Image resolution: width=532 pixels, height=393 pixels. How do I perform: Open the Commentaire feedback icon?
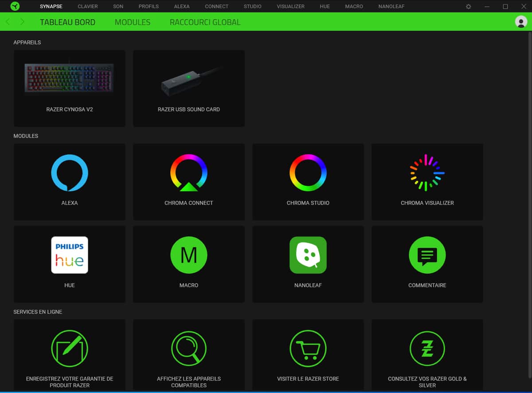coord(427,255)
